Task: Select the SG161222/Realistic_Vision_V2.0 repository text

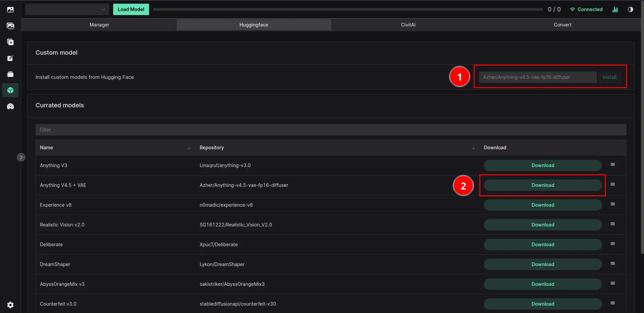Action: pos(236,225)
